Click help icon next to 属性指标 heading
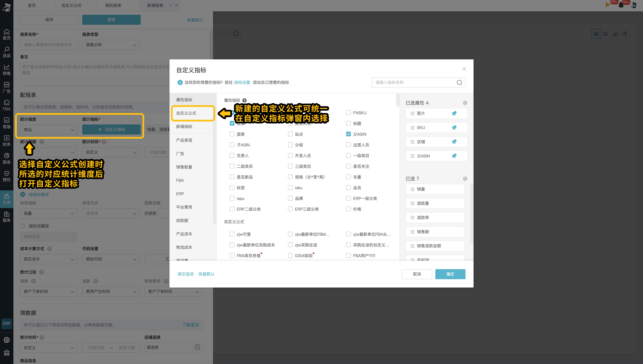 (x=244, y=100)
